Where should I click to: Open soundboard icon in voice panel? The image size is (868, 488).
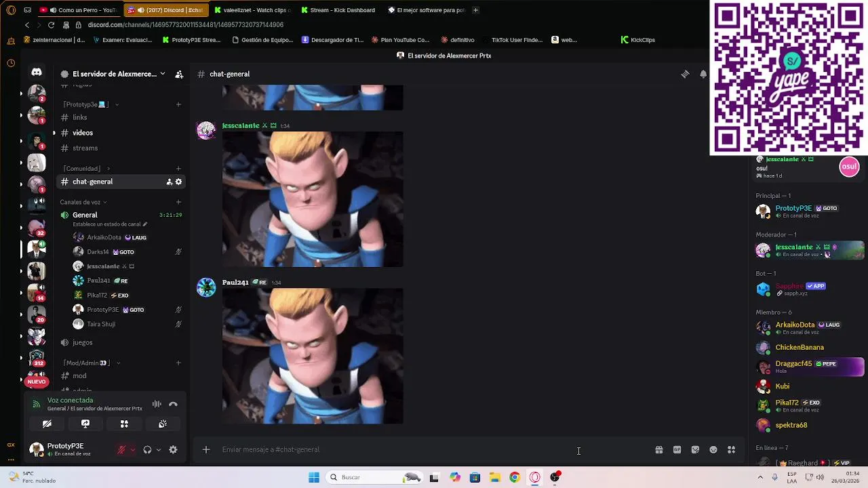(163, 424)
